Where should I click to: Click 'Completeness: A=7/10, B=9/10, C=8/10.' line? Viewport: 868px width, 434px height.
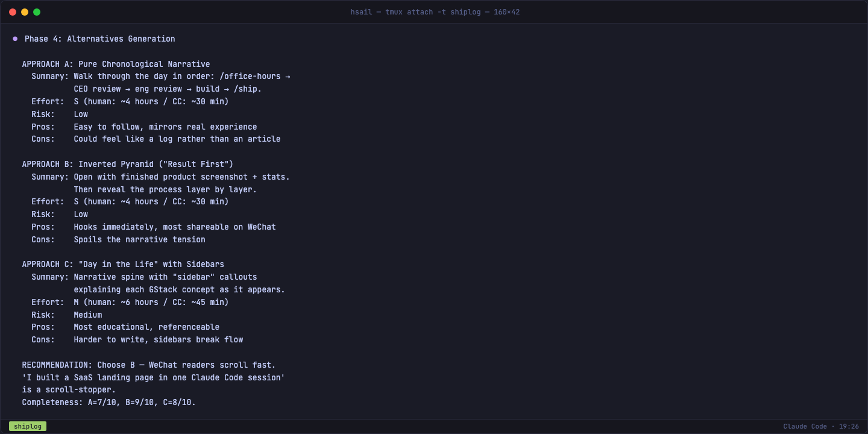pos(109,402)
